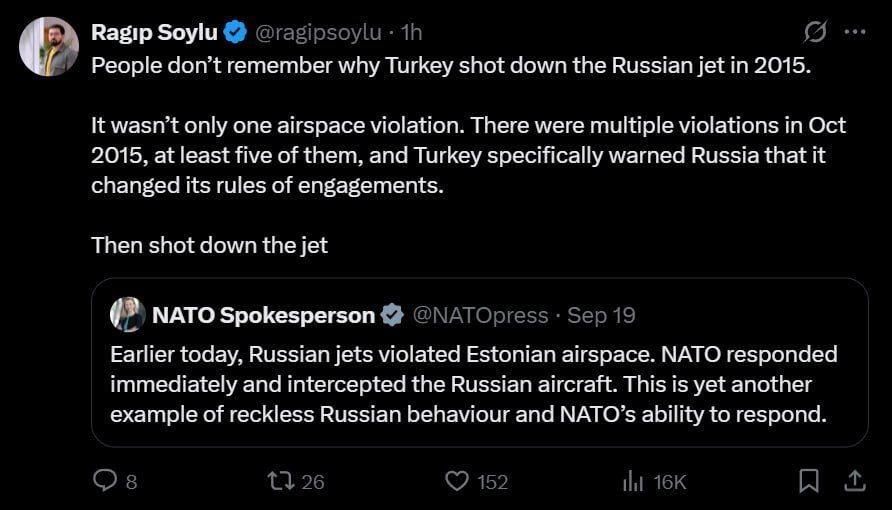Click the reply comment icon

[x=105, y=481]
